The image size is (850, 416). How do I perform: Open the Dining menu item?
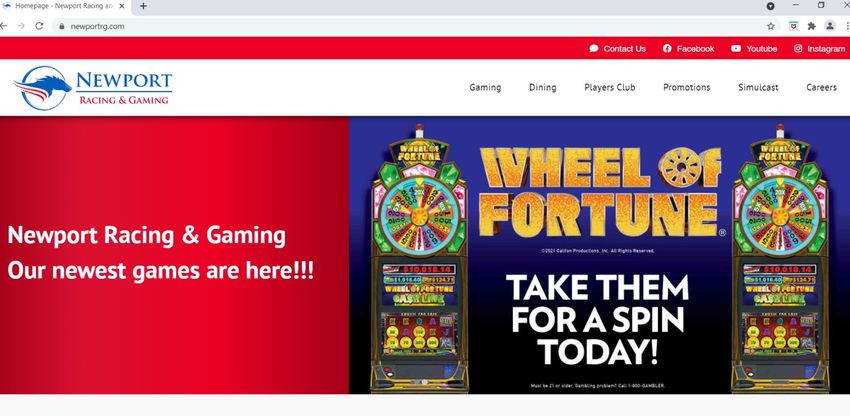[543, 87]
